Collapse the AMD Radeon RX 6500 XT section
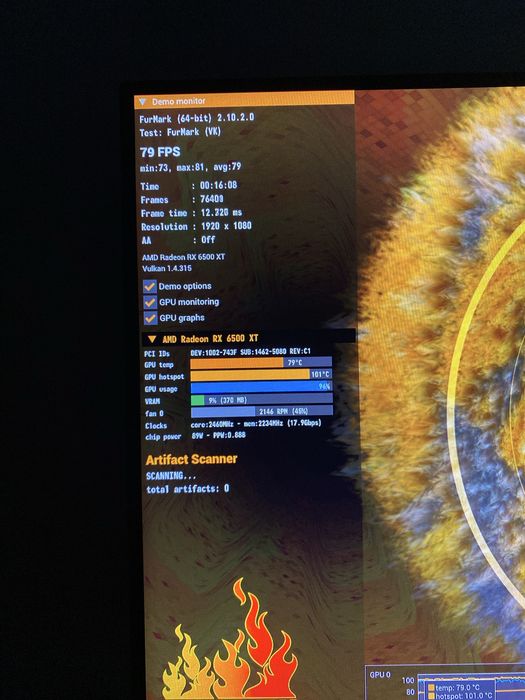 tap(152, 339)
